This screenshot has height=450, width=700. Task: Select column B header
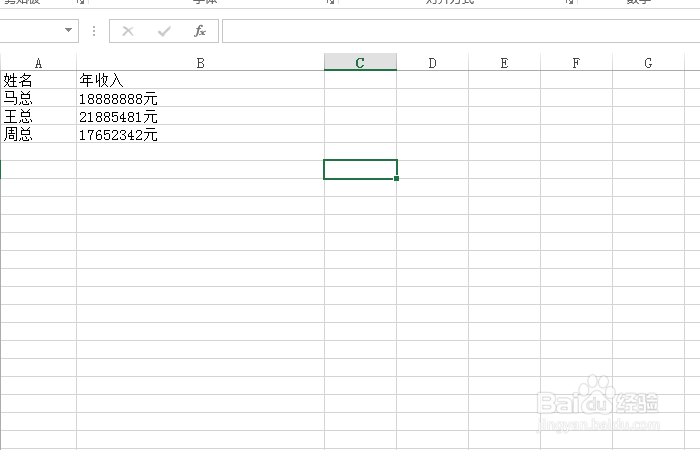200,63
